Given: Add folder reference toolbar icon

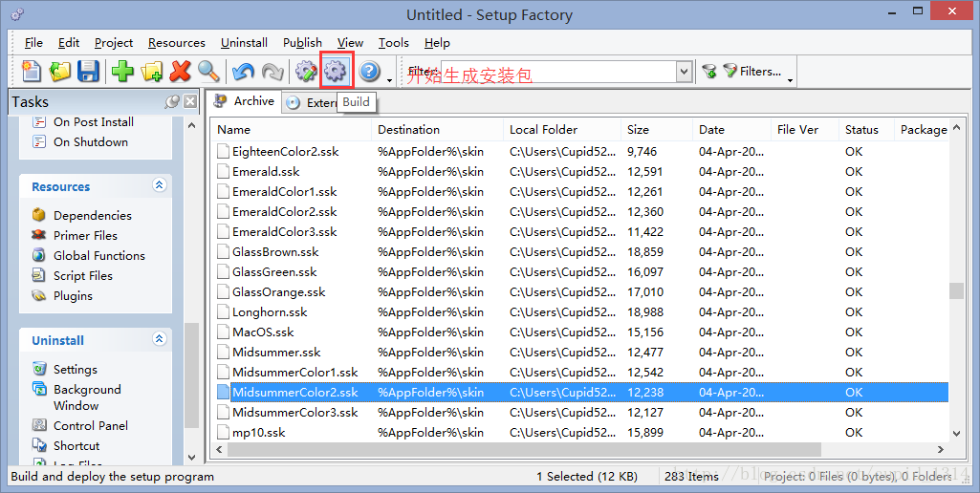Looking at the screenshot, I should pyautogui.click(x=152, y=72).
